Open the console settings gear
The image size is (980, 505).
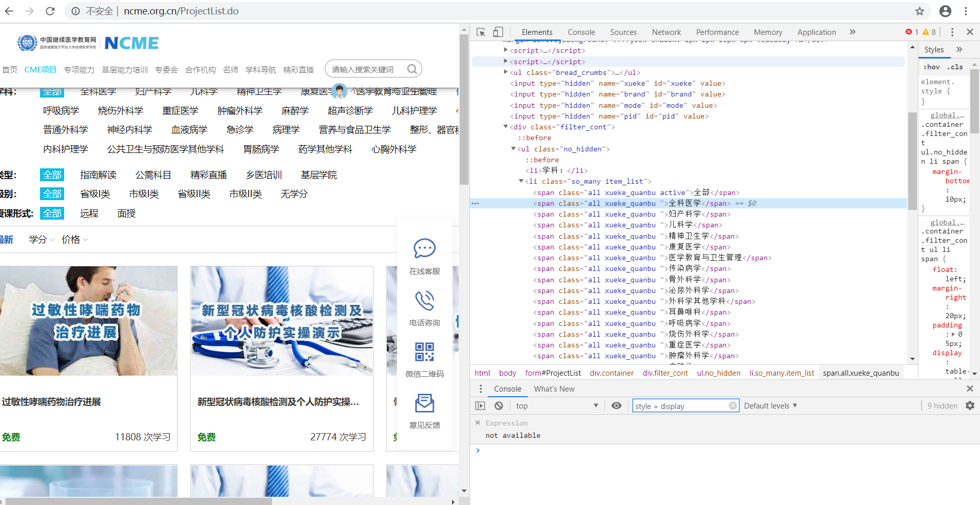(970, 405)
